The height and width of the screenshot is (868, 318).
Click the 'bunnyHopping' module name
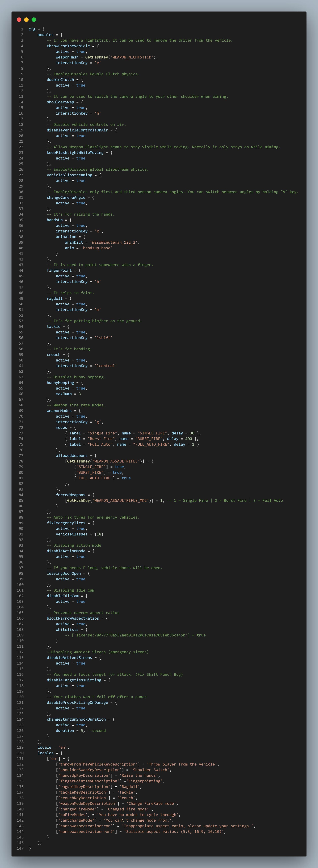pyautogui.click(x=60, y=383)
